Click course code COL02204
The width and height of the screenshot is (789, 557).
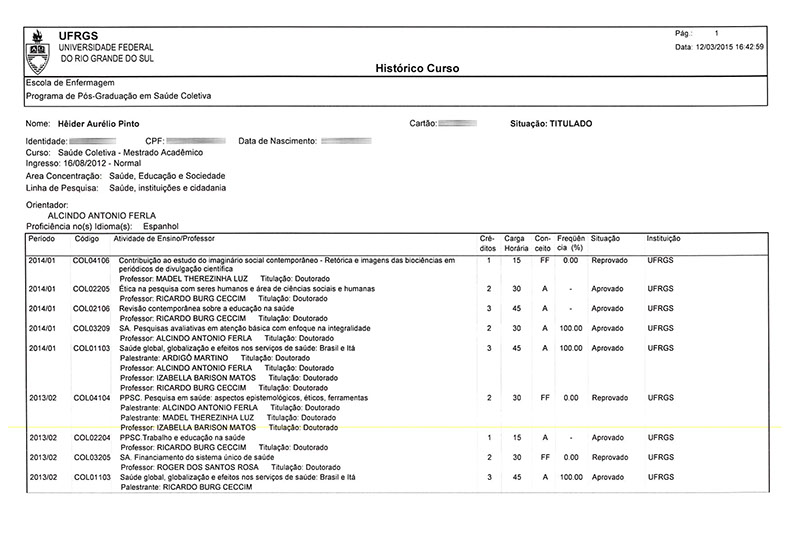point(91,437)
